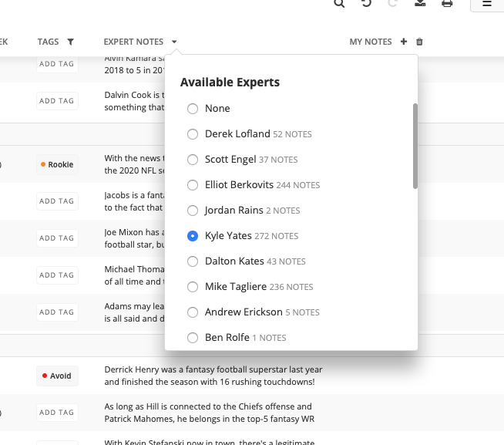Click Add Tag in Jacobs row

pyautogui.click(x=57, y=201)
